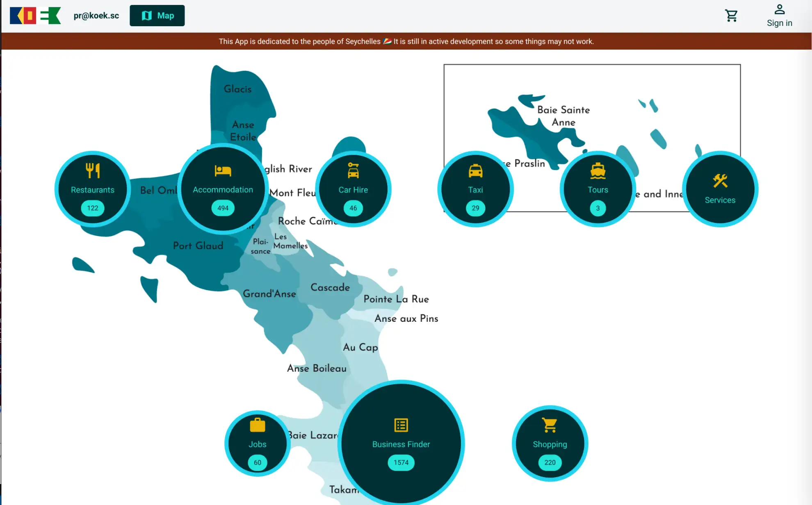View Tours count badge showing 3
The image size is (812, 505).
598,208
